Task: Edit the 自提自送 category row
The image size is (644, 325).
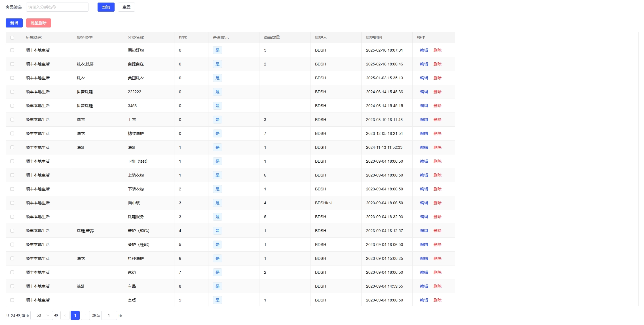Action: click(424, 64)
